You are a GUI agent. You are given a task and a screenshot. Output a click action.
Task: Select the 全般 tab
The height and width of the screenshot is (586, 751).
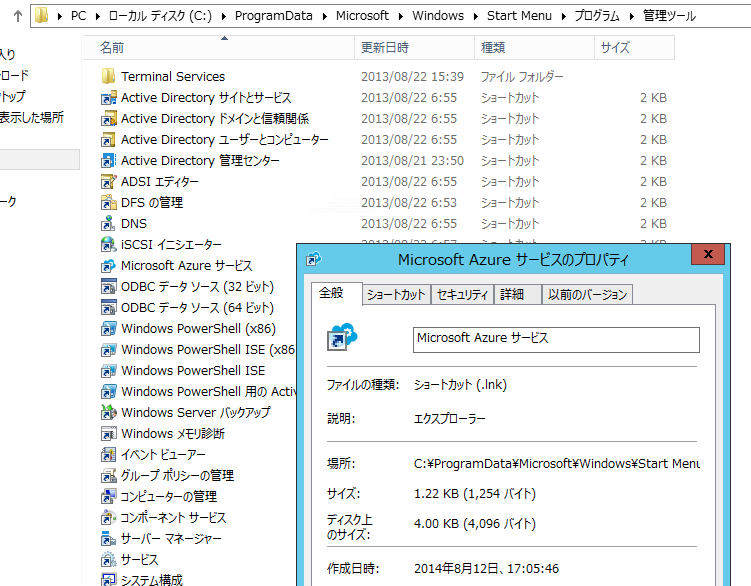pos(336,293)
